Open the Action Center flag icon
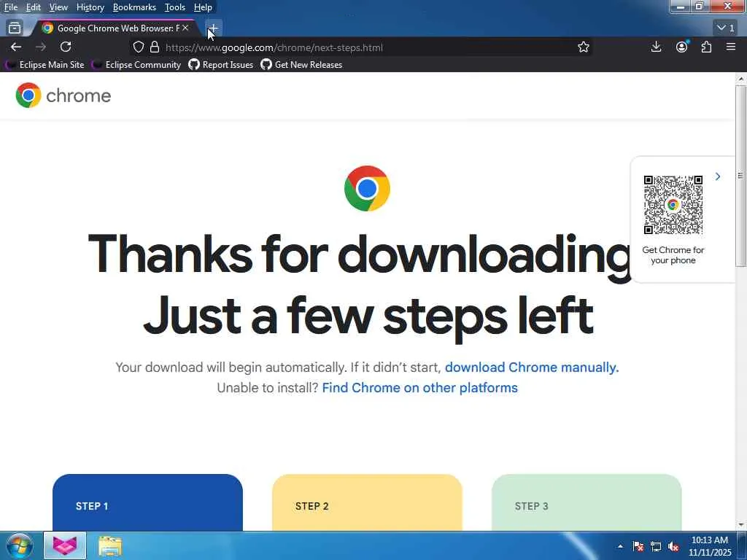Screen dimensions: 747x560 [638, 546]
